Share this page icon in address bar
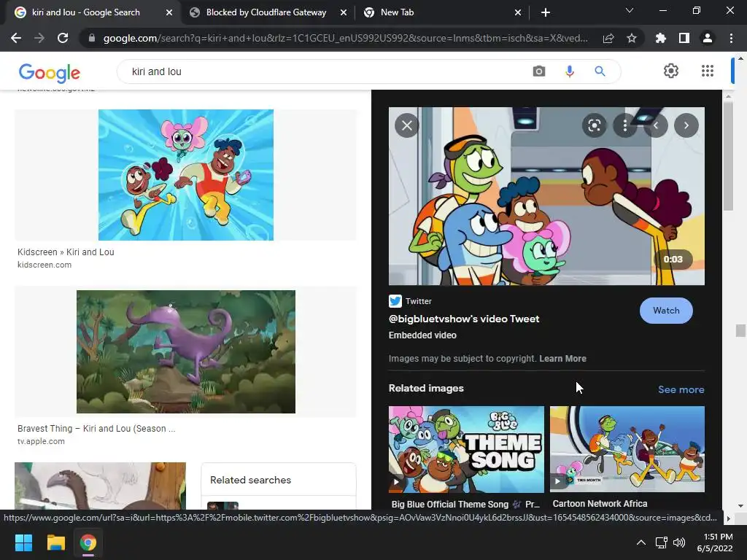Screen dimensions: 747x560 click(x=608, y=38)
